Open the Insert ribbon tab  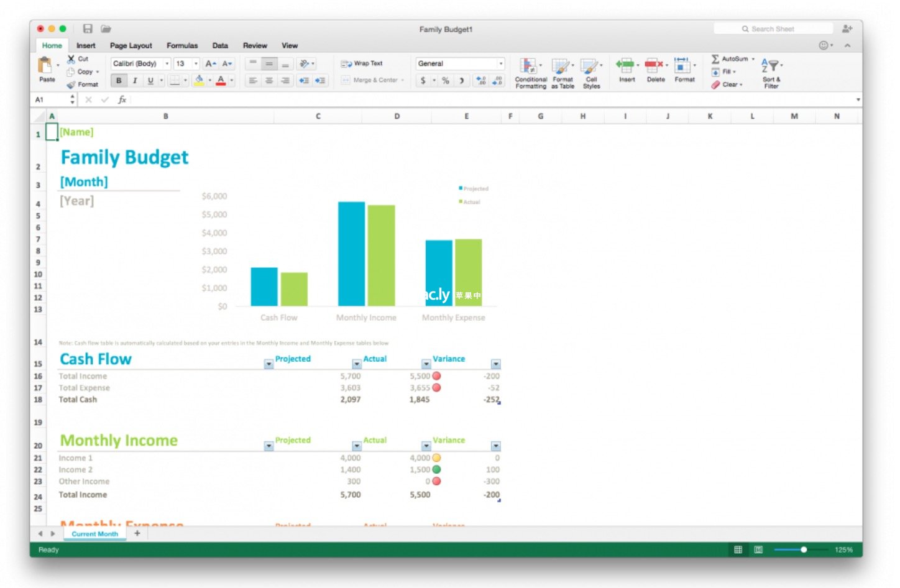[x=86, y=45]
